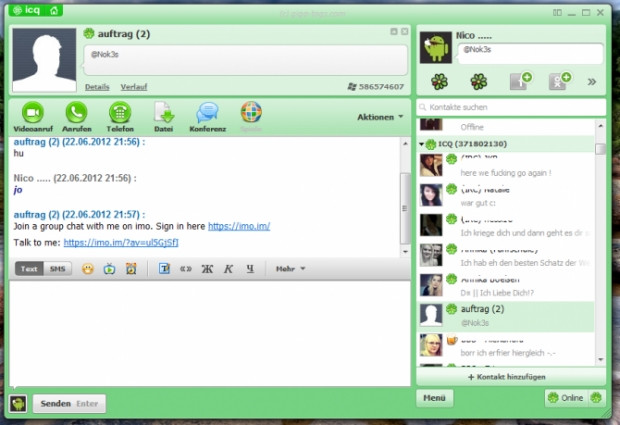Screen dimensions: 620x425
Task: Click the Senden button
Action: click(69, 404)
